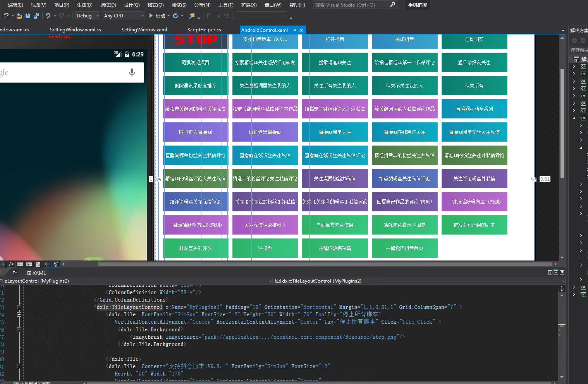The image size is (588, 384).
Task: Click the 一键返回抖音首页 tile
Action: point(404,248)
